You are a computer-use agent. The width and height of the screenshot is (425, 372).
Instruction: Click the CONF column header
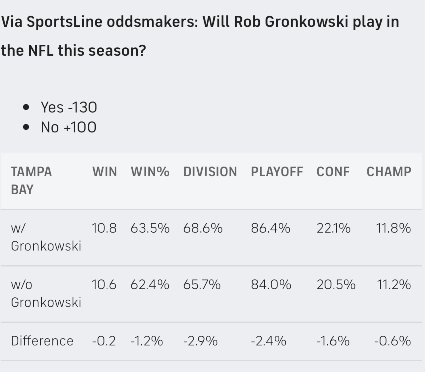tap(333, 172)
